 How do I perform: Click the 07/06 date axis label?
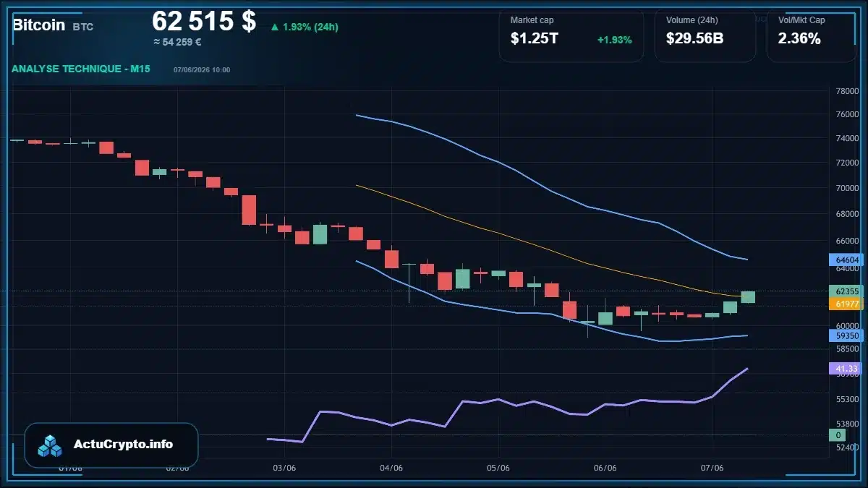point(712,468)
